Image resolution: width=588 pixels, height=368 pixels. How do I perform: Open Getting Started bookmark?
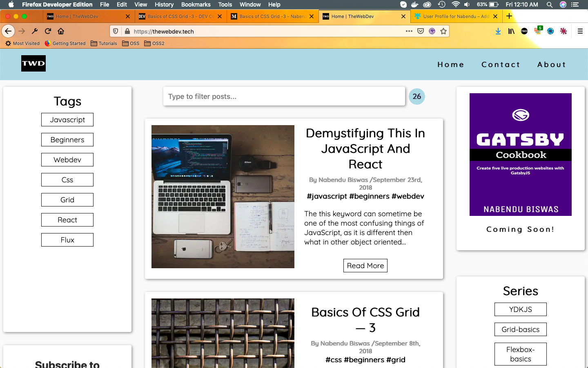(65, 43)
